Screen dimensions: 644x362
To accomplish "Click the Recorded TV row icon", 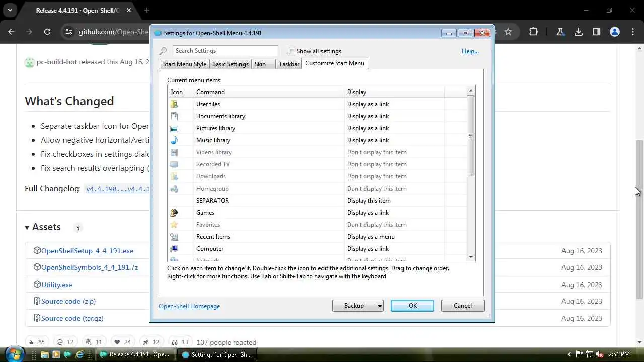I will (x=174, y=164).
